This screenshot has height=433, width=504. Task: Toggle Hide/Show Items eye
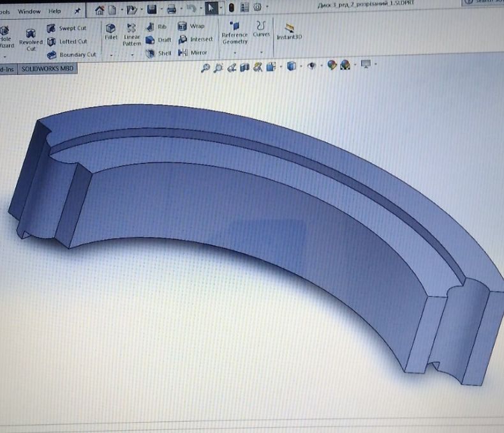click(311, 66)
